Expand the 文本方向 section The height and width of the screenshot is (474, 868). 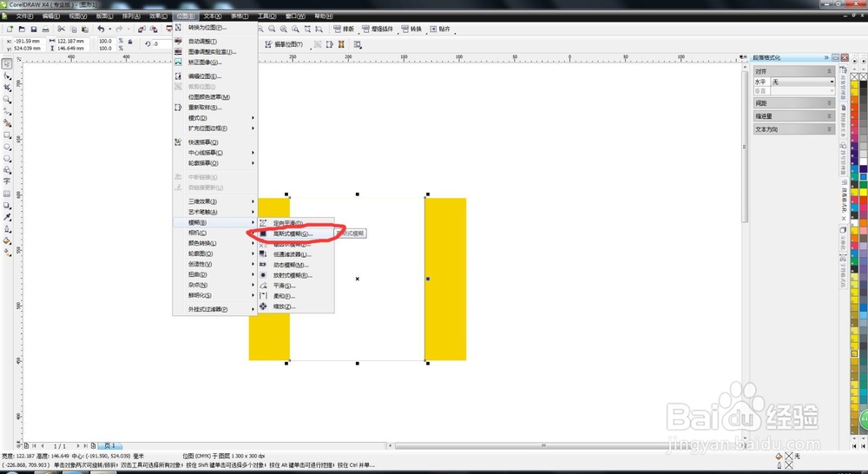[x=794, y=129]
